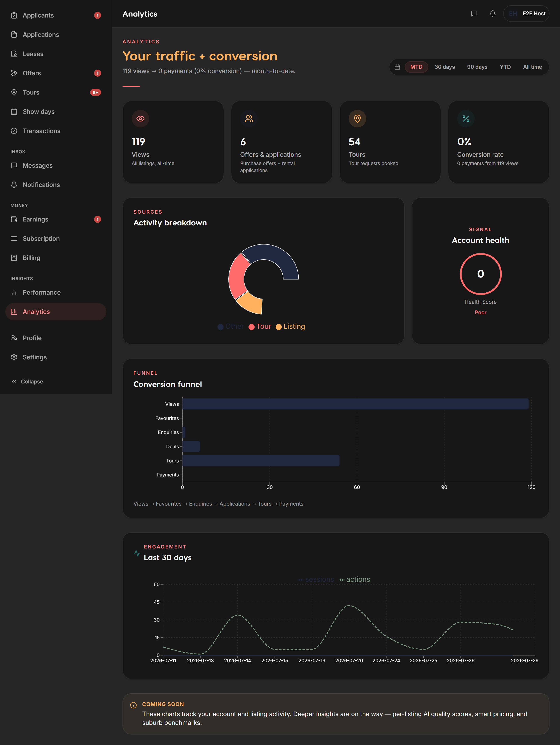This screenshot has height=745, width=560.
Task: Click the Applicants badge showing 1
Action: click(x=97, y=16)
